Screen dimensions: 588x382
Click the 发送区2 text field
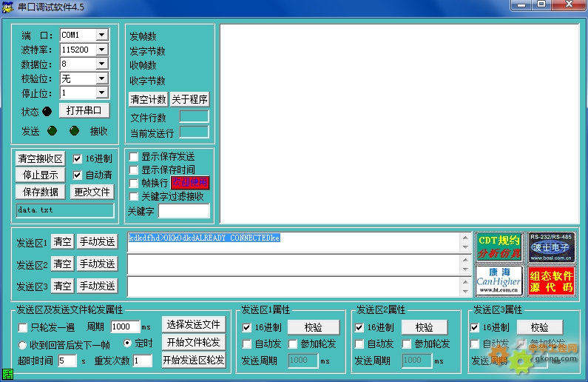pos(294,264)
